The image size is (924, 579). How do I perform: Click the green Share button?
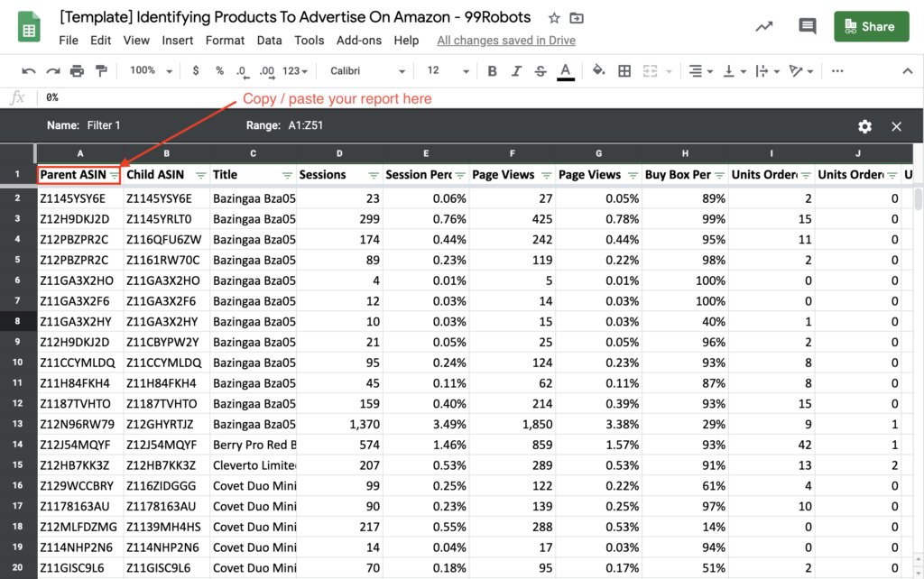(871, 27)
